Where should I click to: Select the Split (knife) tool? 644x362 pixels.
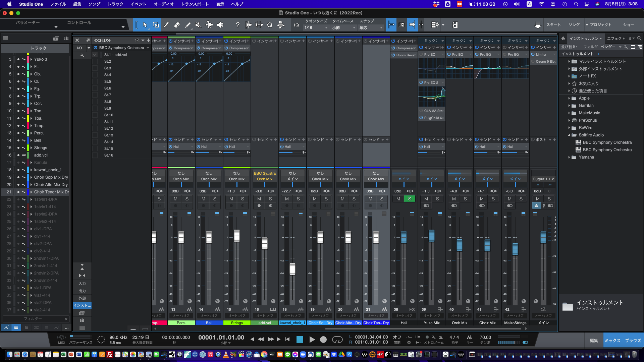tap(166, 25)
